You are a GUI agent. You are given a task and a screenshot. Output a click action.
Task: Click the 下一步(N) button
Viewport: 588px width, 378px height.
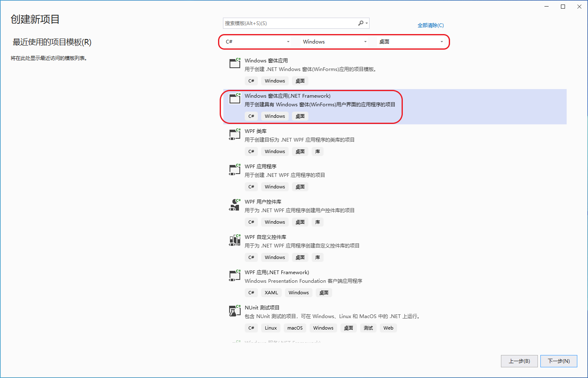click(x=559, y=361)
